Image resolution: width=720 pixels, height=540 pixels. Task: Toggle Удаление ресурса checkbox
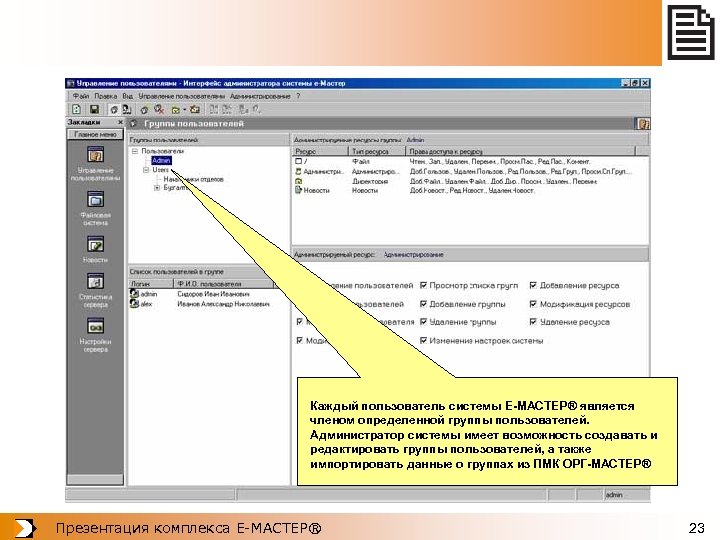pos(533,322)
